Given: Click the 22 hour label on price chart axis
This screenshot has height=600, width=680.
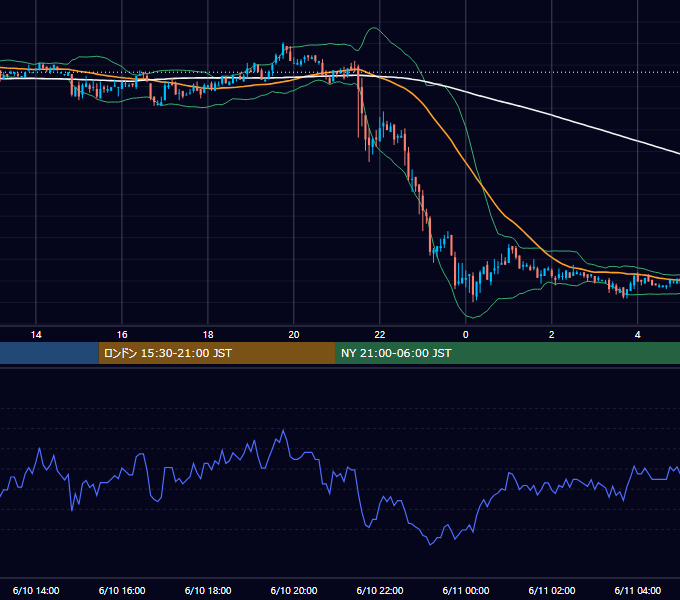Looking at the screenshot, I should click(379, 335).
